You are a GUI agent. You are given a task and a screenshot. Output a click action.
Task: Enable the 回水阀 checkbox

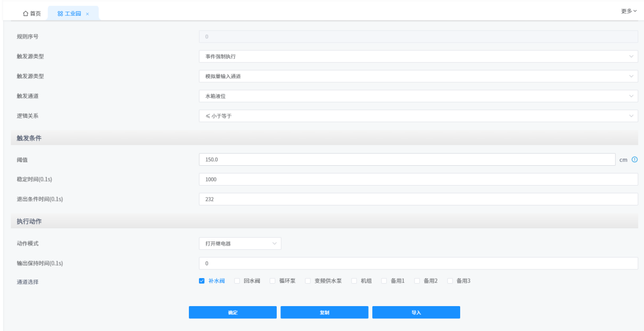[x=237, y=280]
